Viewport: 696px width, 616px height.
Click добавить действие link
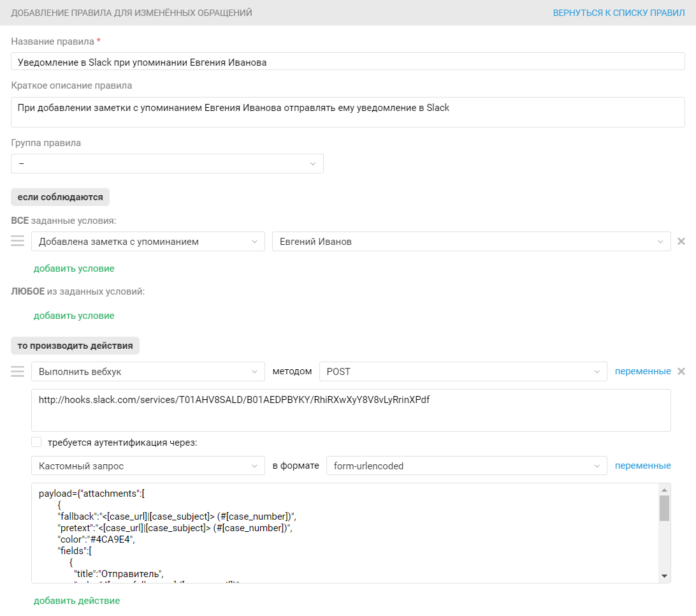coord(76,601)
